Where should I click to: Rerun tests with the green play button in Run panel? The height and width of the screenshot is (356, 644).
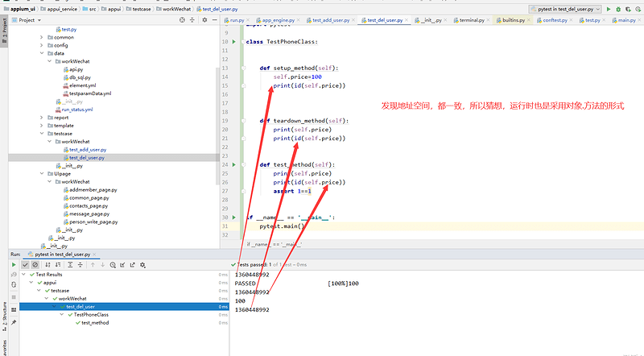click(x=14, y=265)
